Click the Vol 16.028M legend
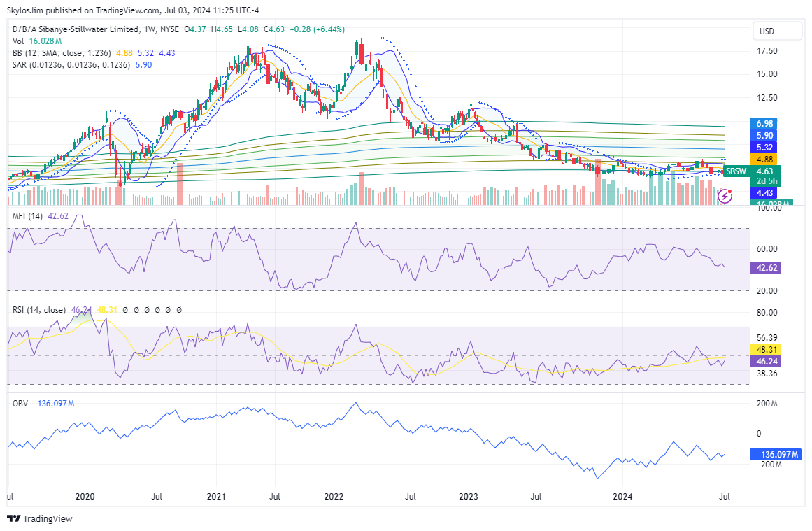This screenshot has height=531, width=812. [x=37, y=41]
